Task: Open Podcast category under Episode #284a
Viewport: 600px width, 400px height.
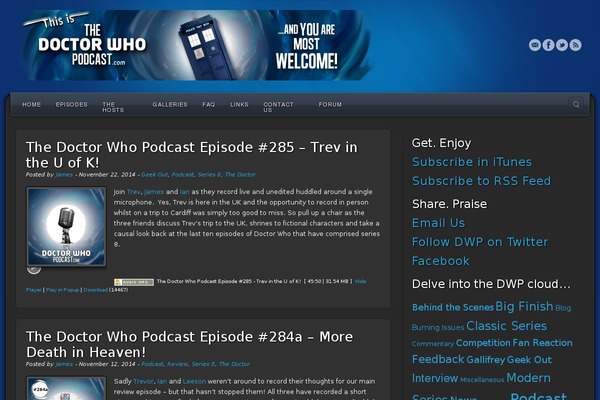Action: 152,364
